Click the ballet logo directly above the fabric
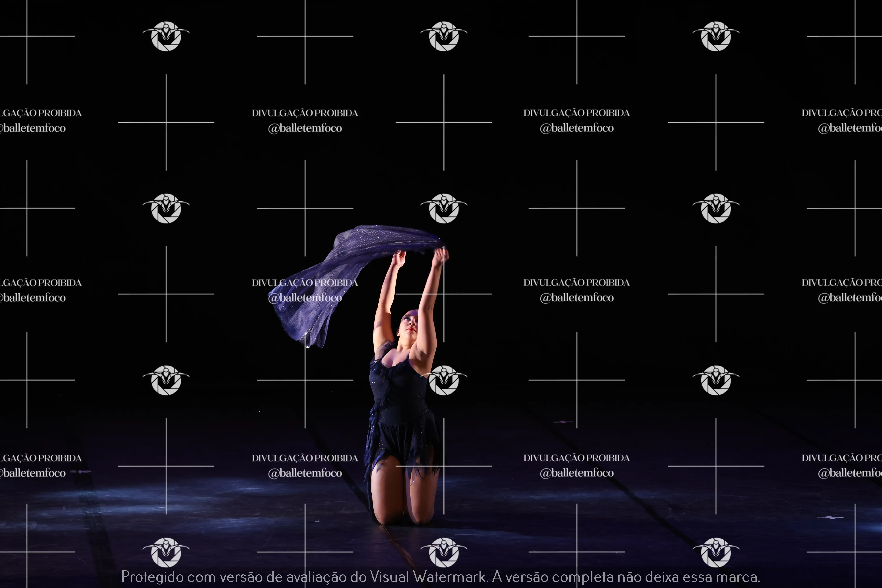882x588 pixels. 444,208
